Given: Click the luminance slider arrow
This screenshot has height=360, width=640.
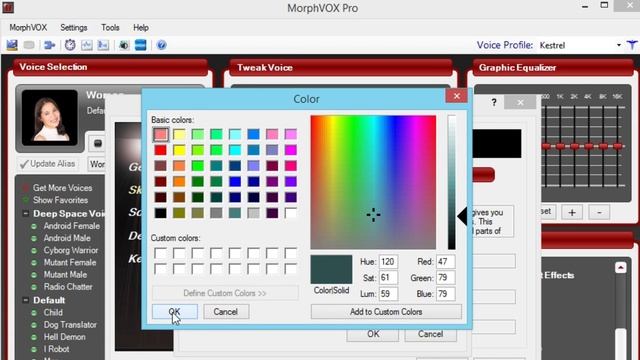Looking at the screenshot, I should 462,216.
